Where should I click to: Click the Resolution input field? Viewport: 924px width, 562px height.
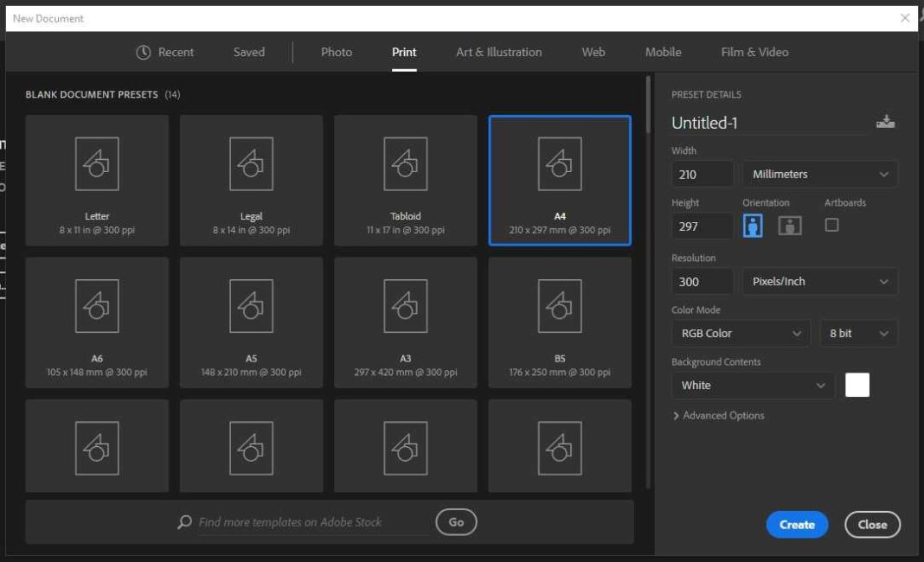click(702, 281)
